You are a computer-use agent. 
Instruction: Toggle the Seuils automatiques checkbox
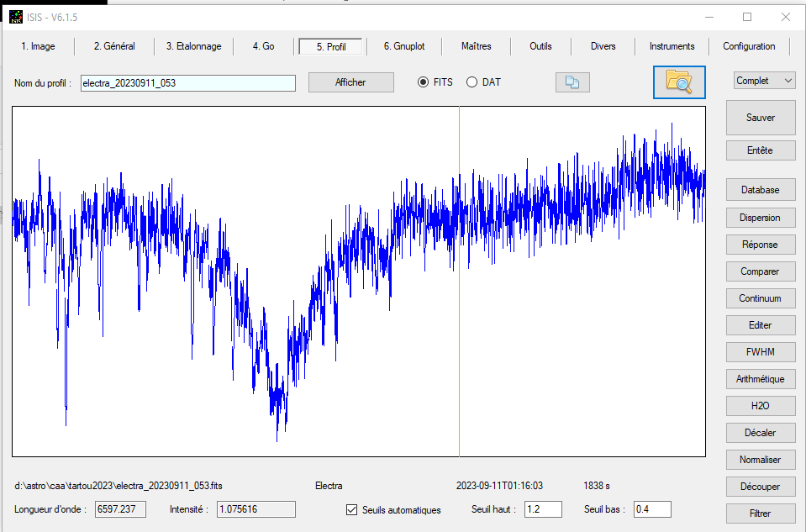tap(351, 510)
